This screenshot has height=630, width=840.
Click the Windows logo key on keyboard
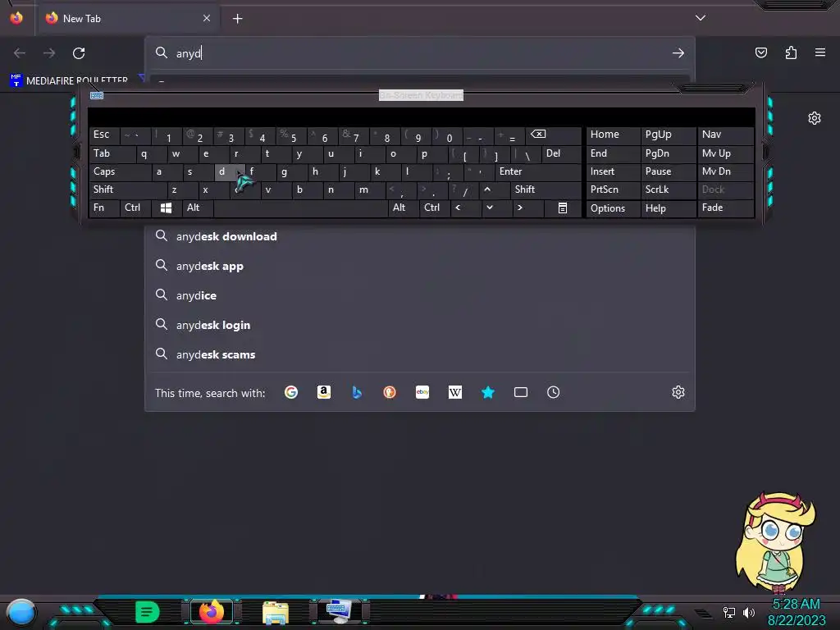coord(166,208)
